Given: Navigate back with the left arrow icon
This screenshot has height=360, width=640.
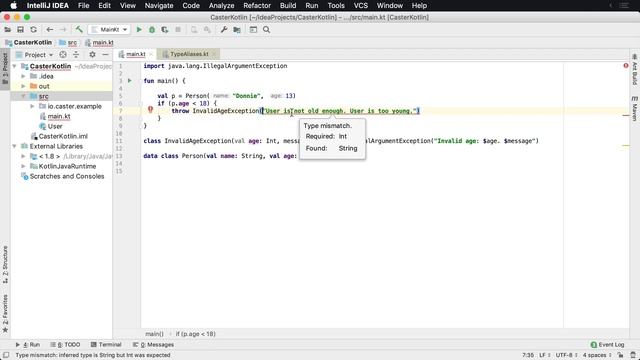Looking at the screenshot, I should click(49, 30).
